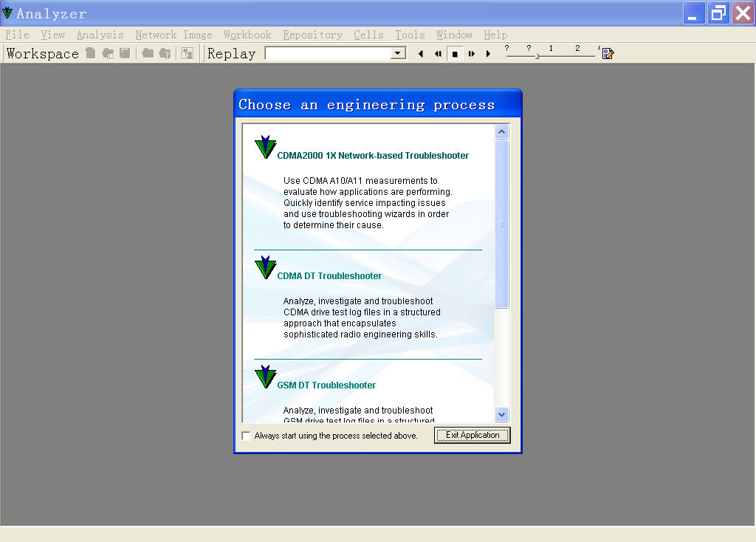Play the replay backward
The width and height of the screenshot is (756, 542).
click(421, 54)
